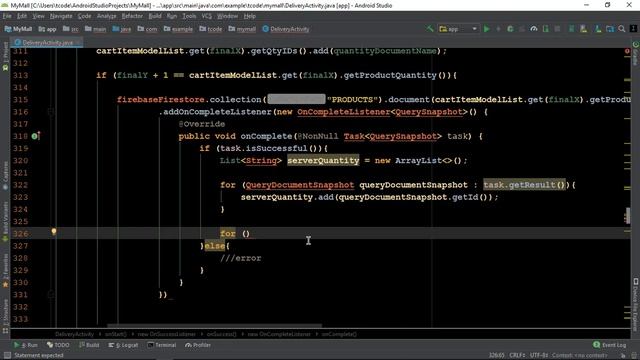The height and width of the screenshot is (360, 640).
Task: Open the Refactor menu
Action: pyautogui.click(x=132, y=16)
